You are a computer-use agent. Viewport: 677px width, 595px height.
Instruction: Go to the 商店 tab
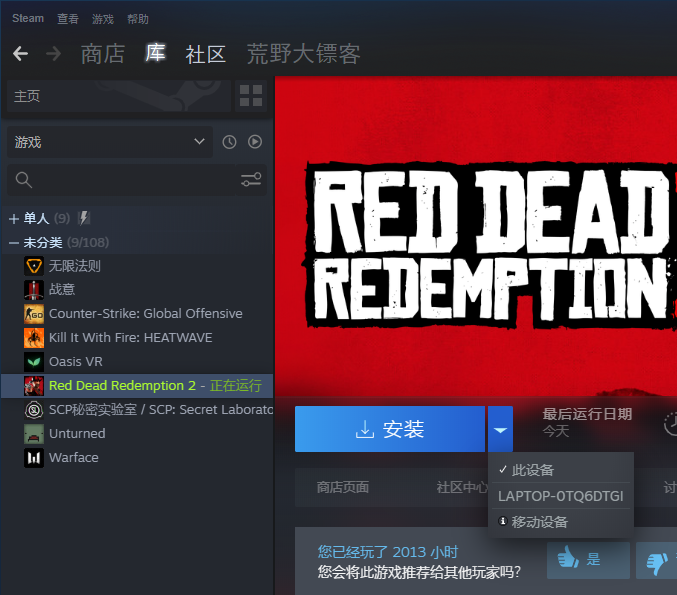click(103, 54)
